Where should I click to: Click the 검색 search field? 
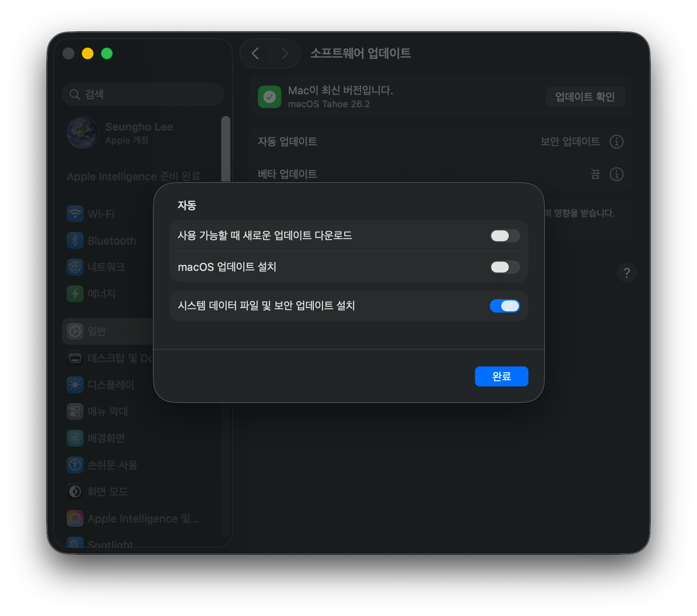coord(143,94)
